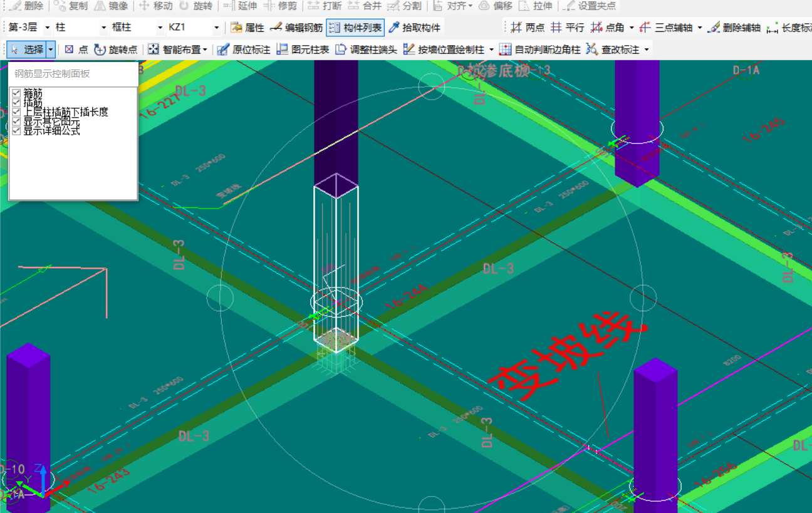Click 三点辅轴 (three-point axis) tool
This screenshot has width=812, height=513.
pos(666,28)
